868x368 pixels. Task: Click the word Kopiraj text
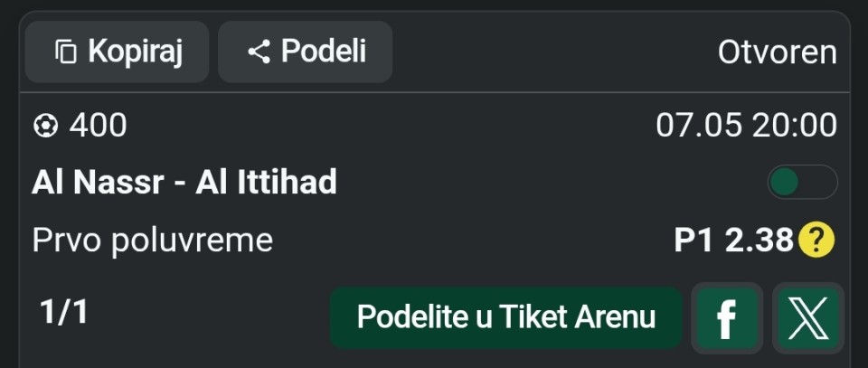[135, 53]
